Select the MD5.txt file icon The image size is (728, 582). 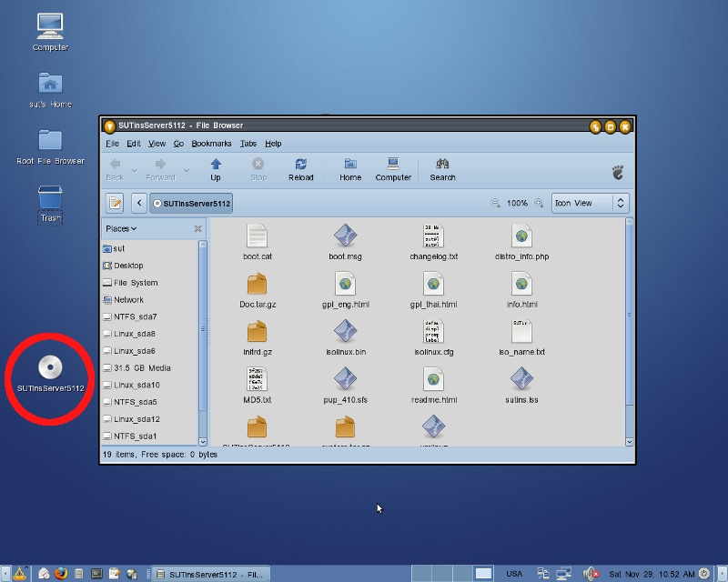[257, 379]
